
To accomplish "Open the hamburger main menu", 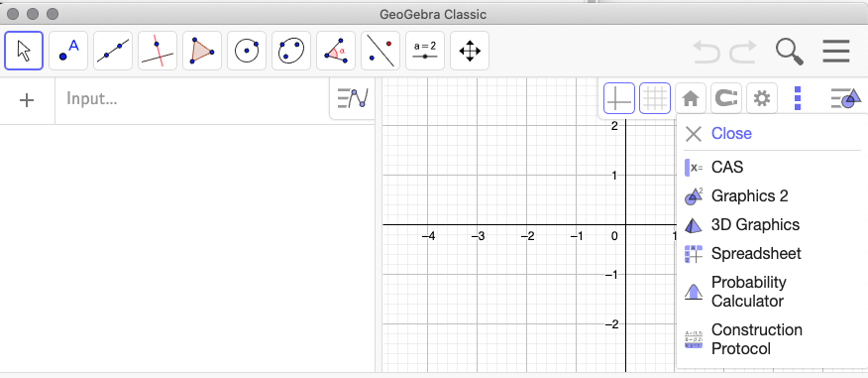I will click(x=836, y=51).
